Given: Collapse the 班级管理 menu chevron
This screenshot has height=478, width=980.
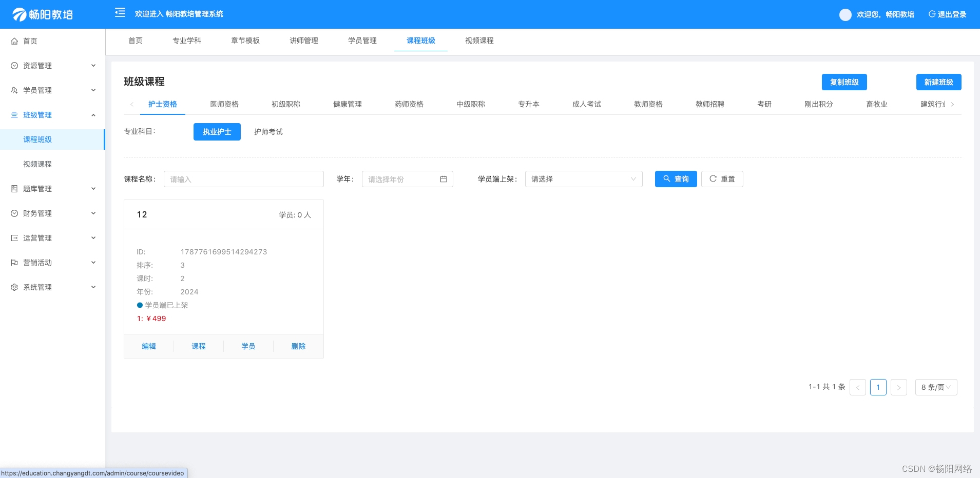Looking at the screenshot, I should point(93,115).
